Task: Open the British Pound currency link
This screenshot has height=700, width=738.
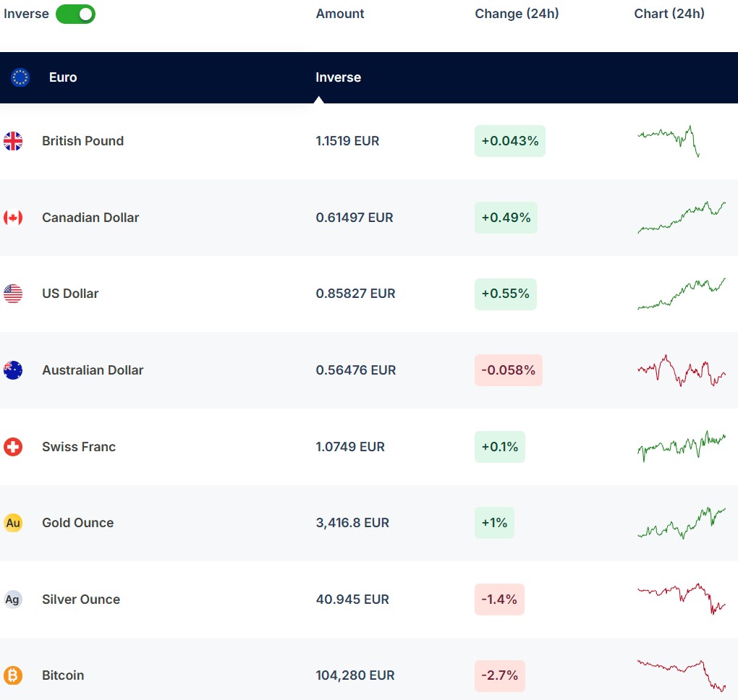Action: tap(82, 141)
